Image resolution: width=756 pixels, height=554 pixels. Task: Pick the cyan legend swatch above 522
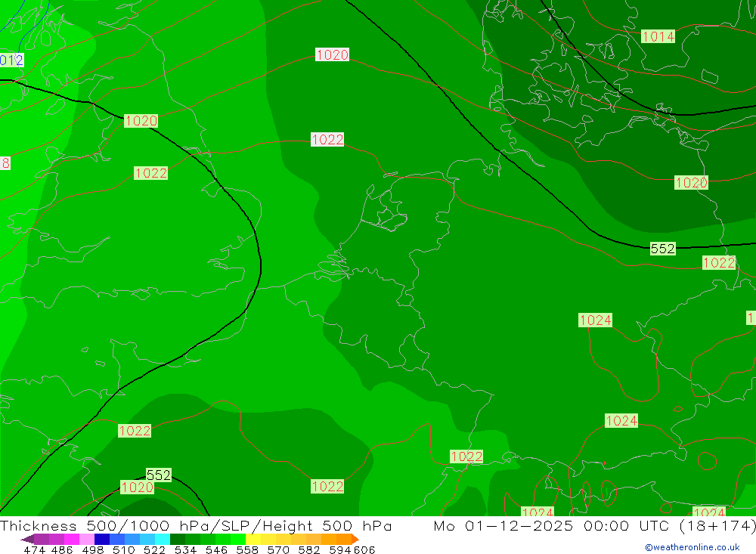point(163,539)
